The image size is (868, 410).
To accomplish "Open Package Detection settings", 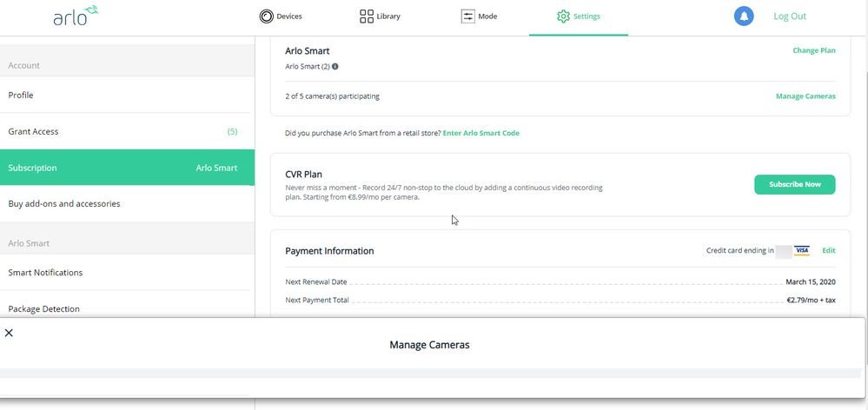I will pyautogui.click(x=125, y=308).
